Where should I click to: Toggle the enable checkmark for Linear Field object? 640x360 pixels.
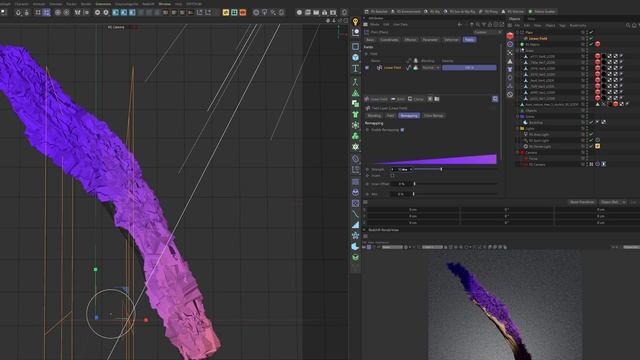pos(591,38)
